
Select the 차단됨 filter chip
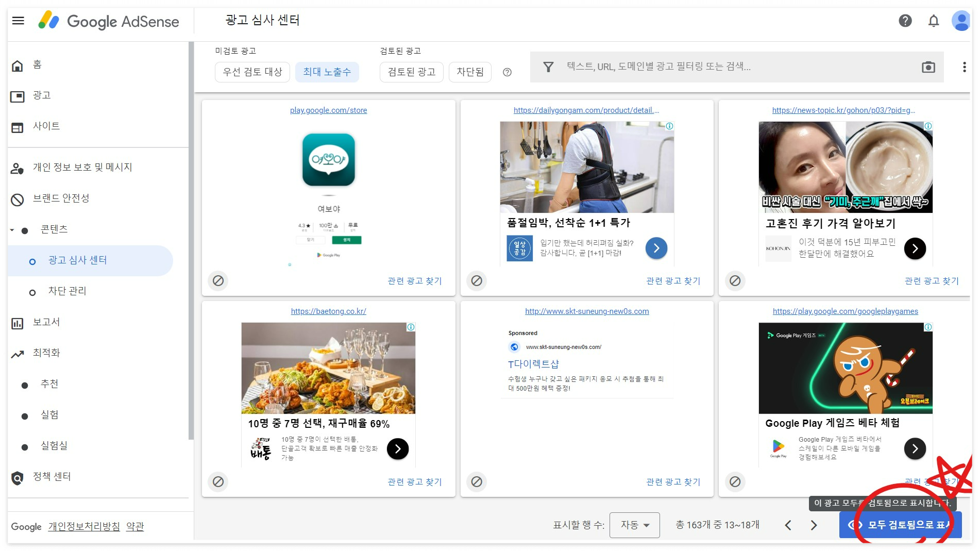[470, 72]
